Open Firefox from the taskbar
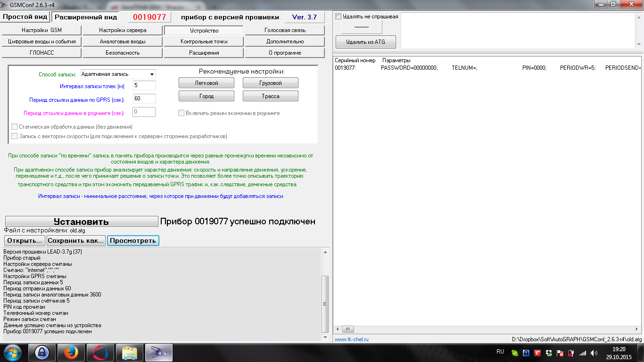This screenshot has width=644, height=362. 71,353
